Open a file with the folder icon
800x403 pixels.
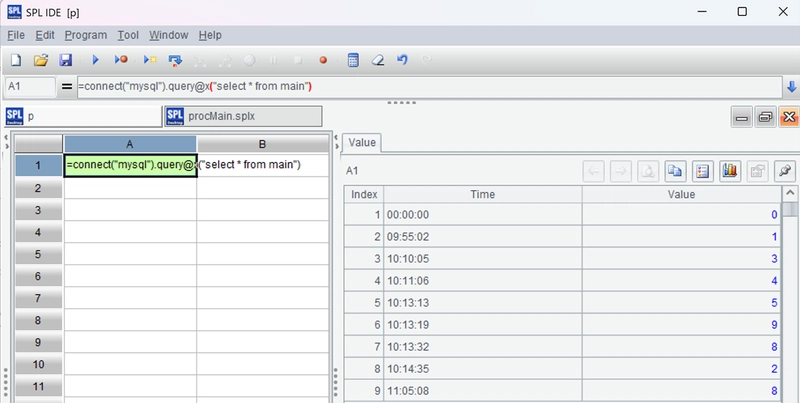(41, 60)
